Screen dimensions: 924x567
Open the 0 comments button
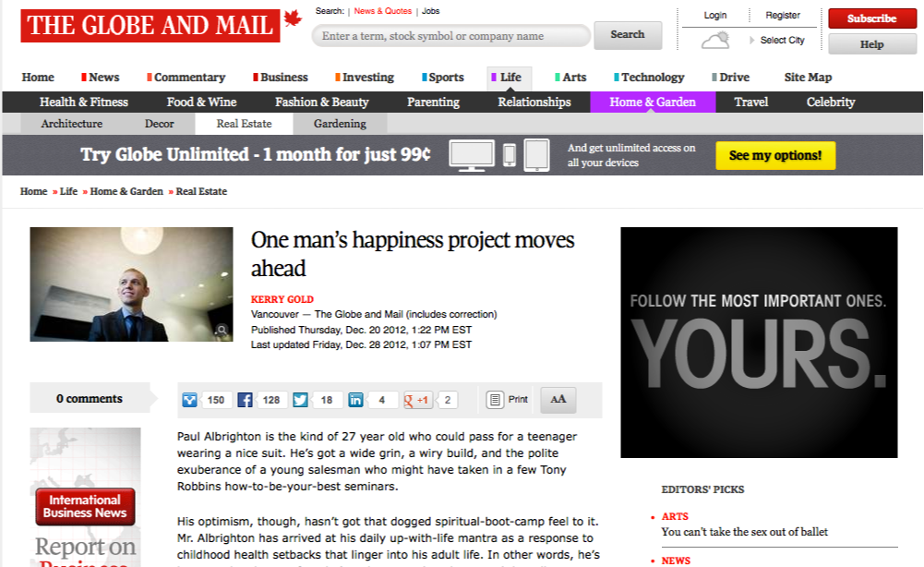pyautogui.click(x=90, y=398)
